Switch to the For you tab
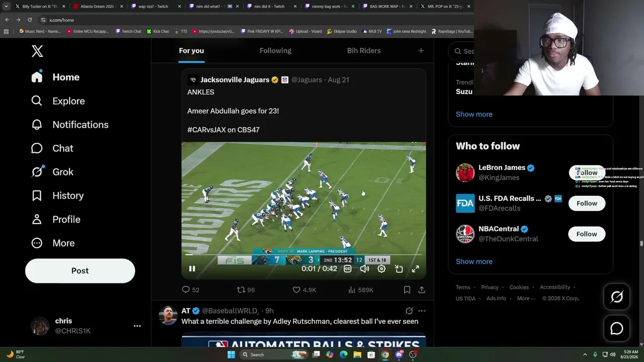This screenshot has height=362, width=644. pyautogui.click(x=191, y=51)
